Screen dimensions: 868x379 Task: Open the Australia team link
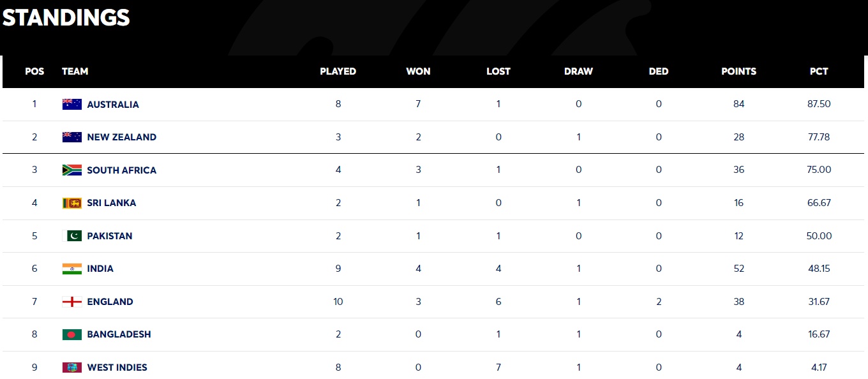113,104
